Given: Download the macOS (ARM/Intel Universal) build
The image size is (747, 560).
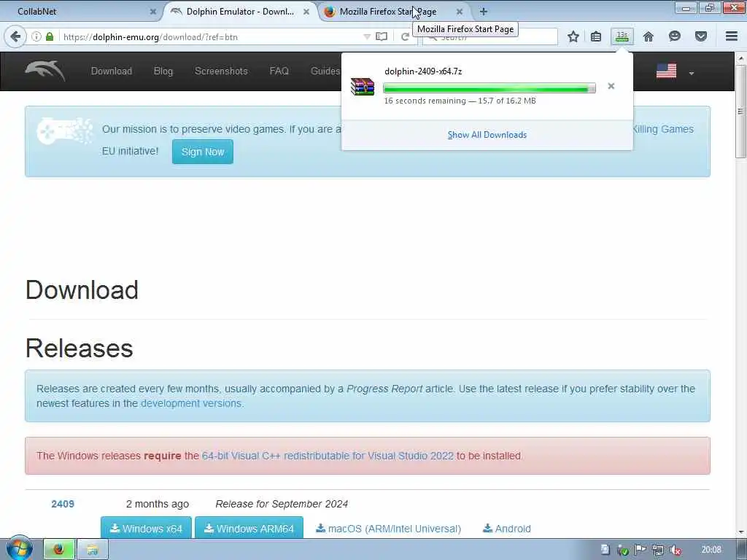Looking at the screenshot, I should [388, 529].
